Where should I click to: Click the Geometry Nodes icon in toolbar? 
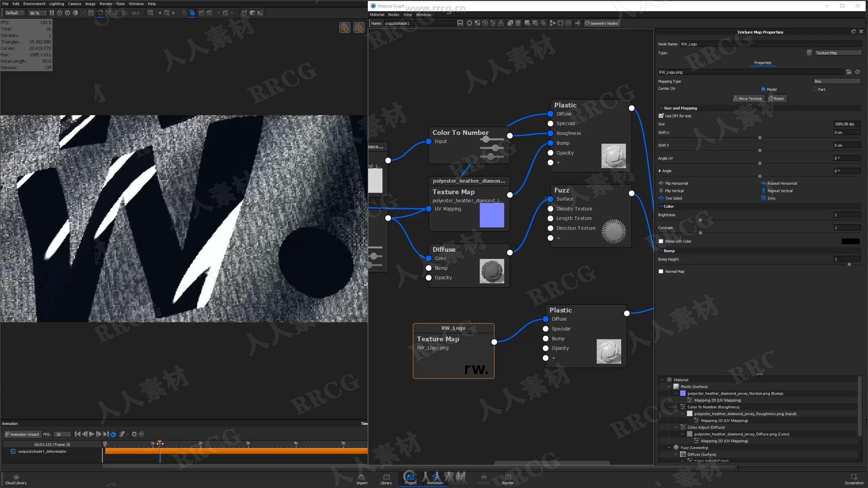pos(601,23)
